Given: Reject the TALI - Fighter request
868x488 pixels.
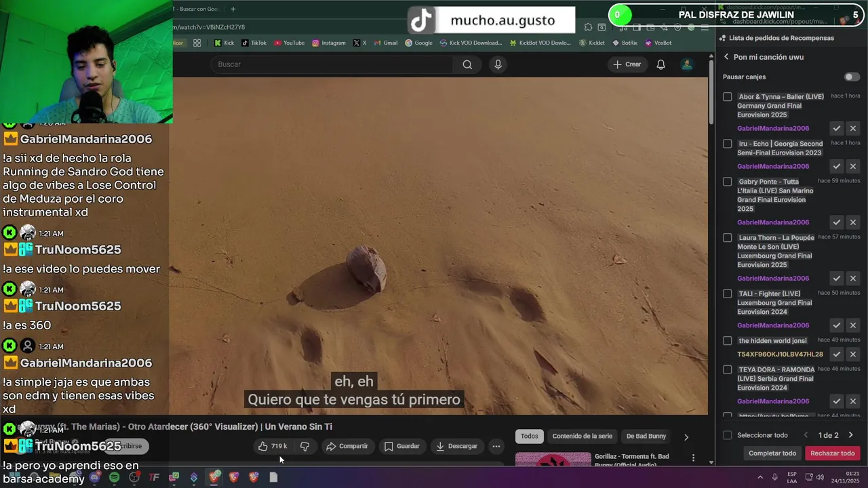Looking at the screenshot, I should point(853,325).
